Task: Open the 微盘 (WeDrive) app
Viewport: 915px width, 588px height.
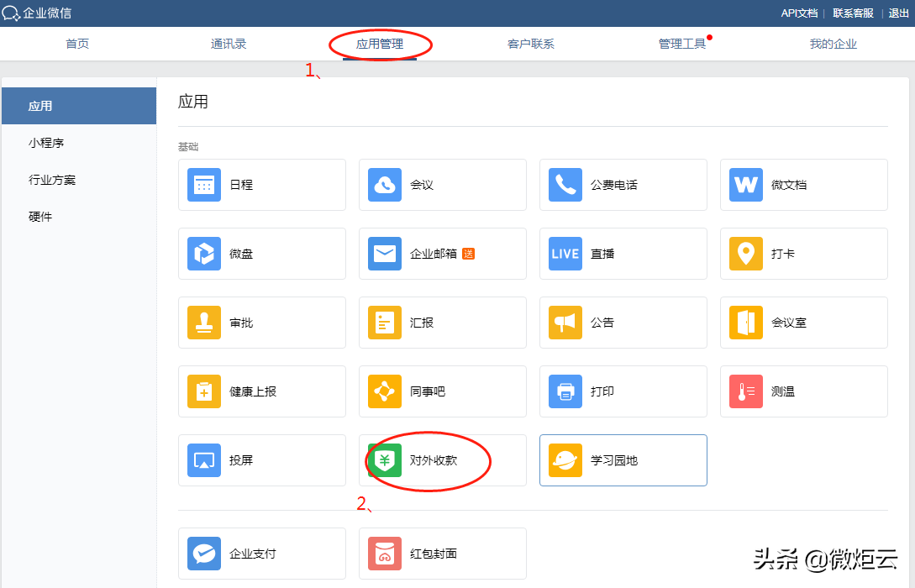Action: coord(261,254)
